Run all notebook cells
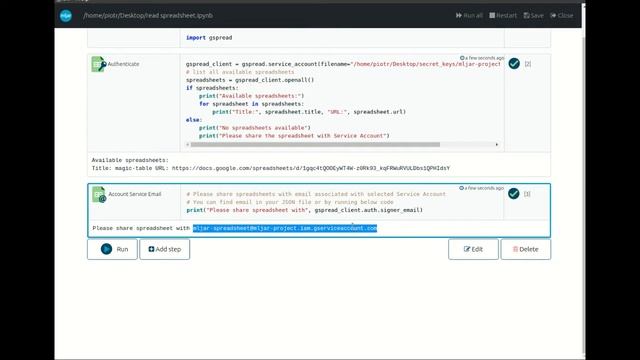 tap(469, 16)
